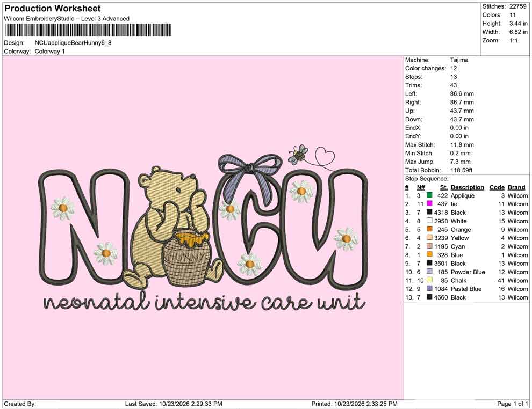Click the orange swatch for 245 Orange
The height and width of the screenshot is (409, 532).
click(429, 229)
